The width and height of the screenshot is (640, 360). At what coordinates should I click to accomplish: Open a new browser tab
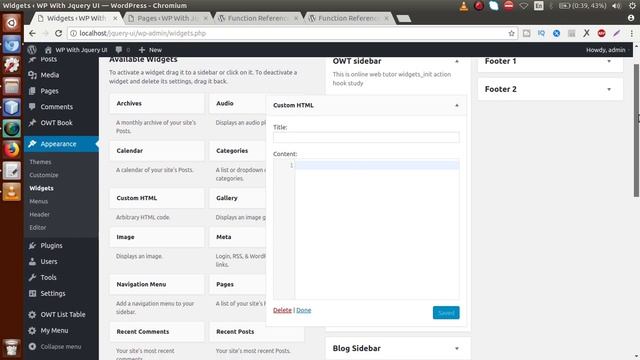tap(404, 18)
